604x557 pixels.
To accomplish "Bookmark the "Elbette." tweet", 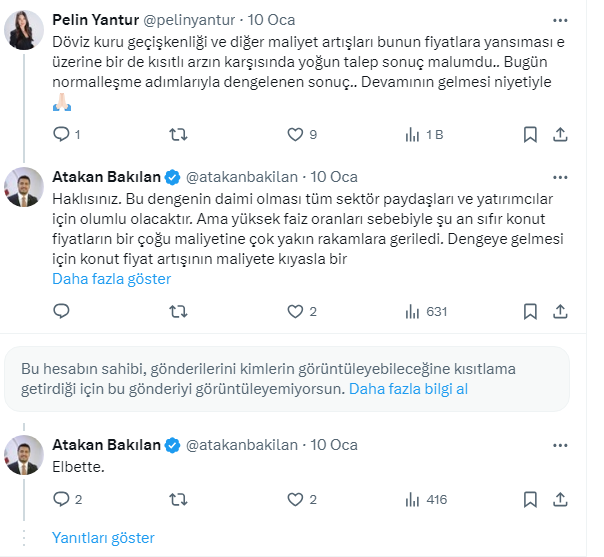I will click(x=530, y=499).
